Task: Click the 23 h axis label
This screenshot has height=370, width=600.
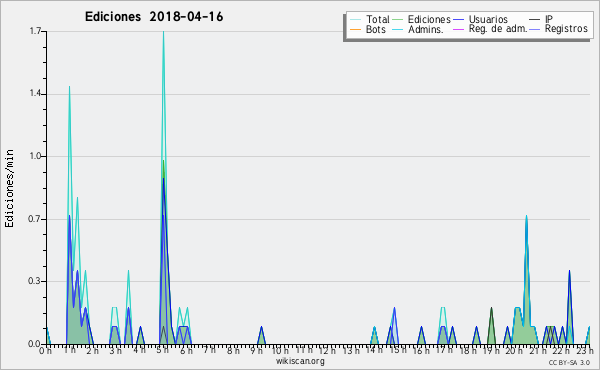Action: 584,350
